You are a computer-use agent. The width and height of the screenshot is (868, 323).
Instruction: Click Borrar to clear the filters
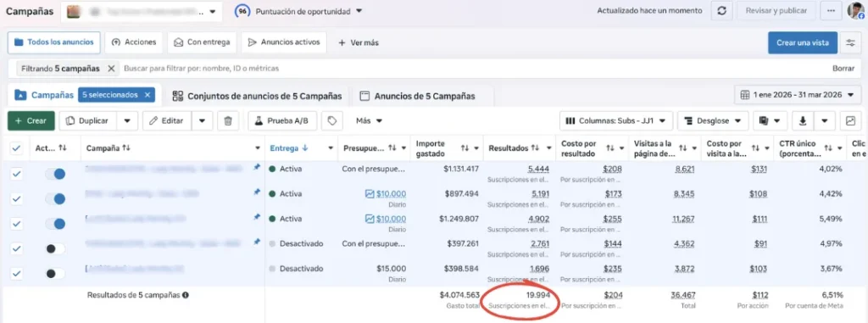pyautogui.click(x=843, y=69)
